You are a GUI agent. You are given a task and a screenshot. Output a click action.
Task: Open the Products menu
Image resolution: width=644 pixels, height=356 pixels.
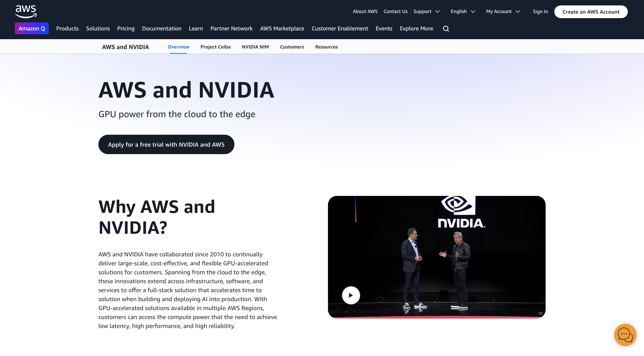point(67,29)
